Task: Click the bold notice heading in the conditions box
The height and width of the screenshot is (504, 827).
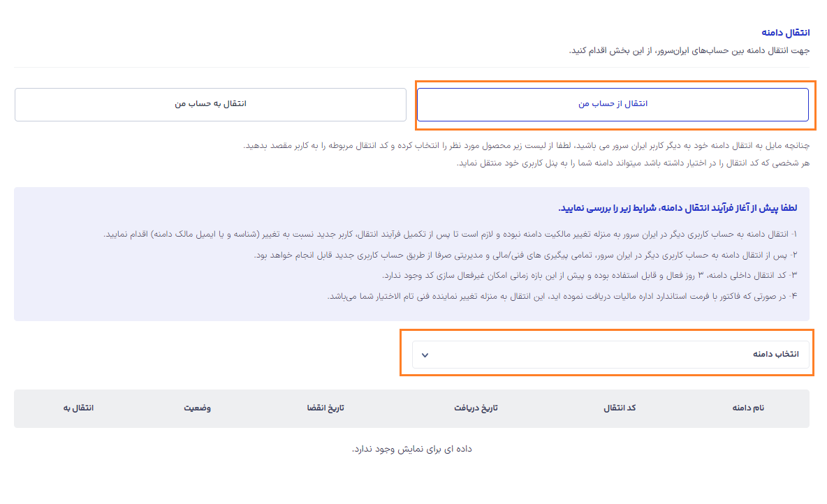Action: pyautogui.click(x=678, y=208)
